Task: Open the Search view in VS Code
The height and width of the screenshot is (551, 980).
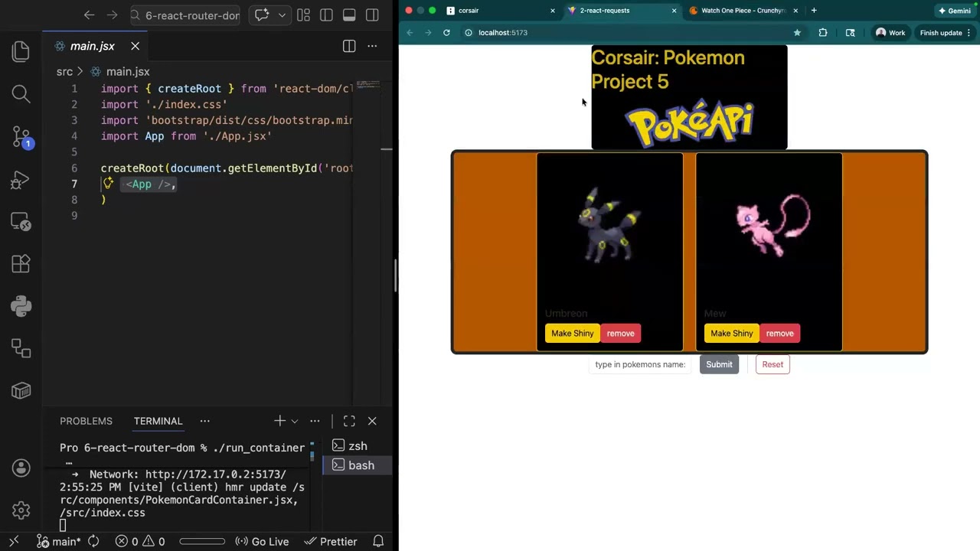Action: coord(21,93)
